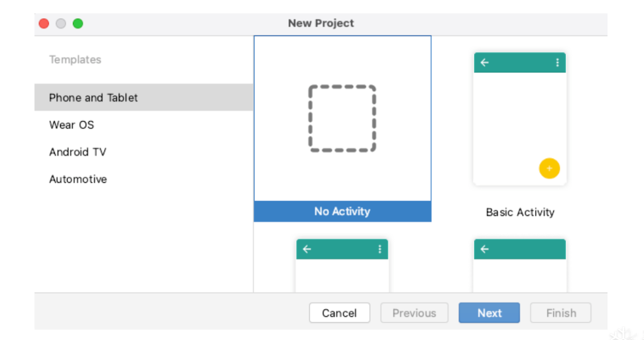
Task: Open the Automotive template category
Action: click(x=78, y=180)
